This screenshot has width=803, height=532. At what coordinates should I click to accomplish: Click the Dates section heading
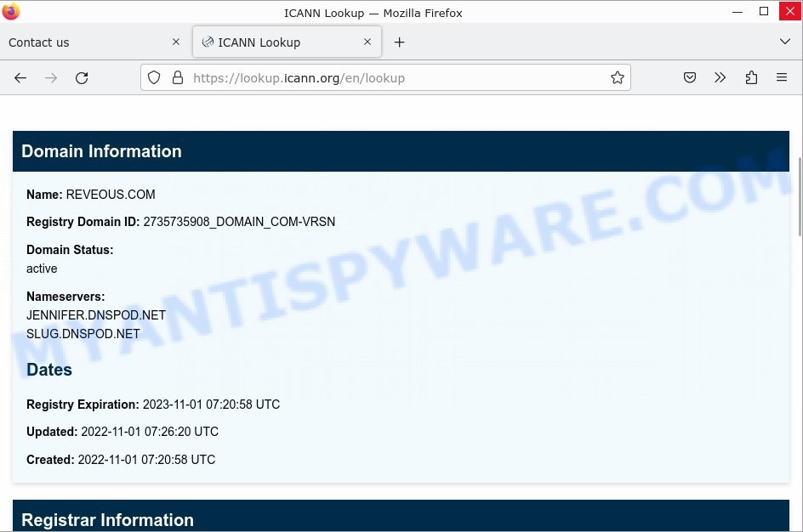(49, 370)
